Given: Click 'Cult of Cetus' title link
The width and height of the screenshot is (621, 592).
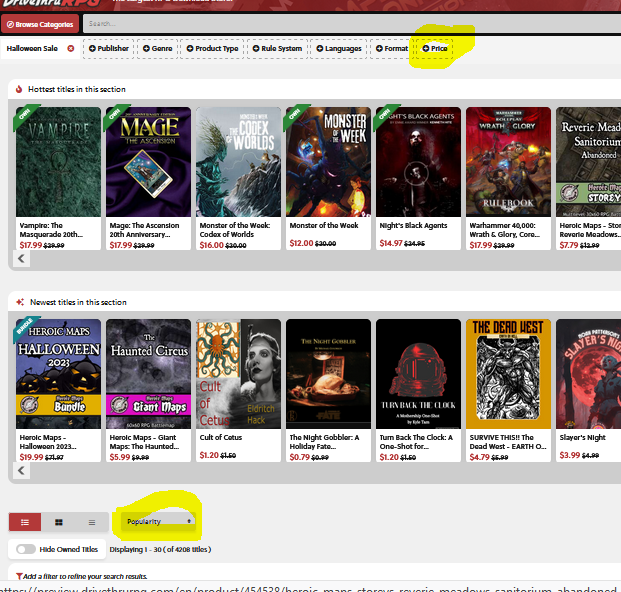Looking at the screenshot, I should click(x=221, y=438).
